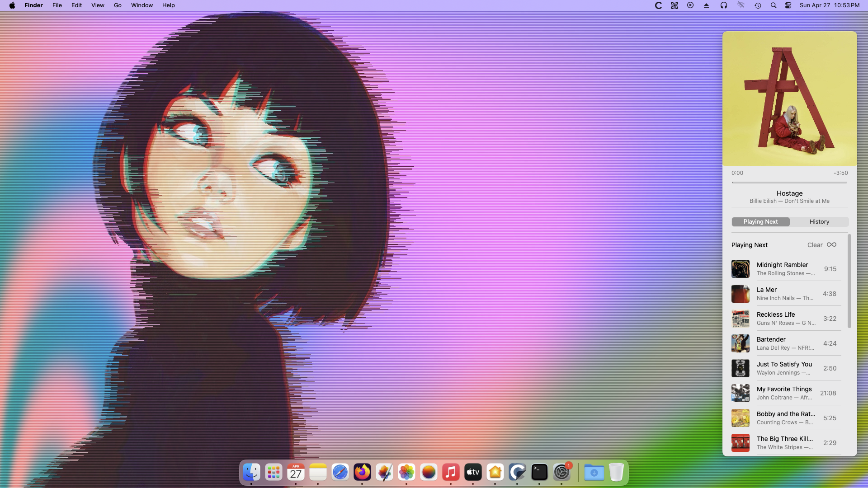Open the Window menu
868x488 pixels.
(x=142, y=5)
